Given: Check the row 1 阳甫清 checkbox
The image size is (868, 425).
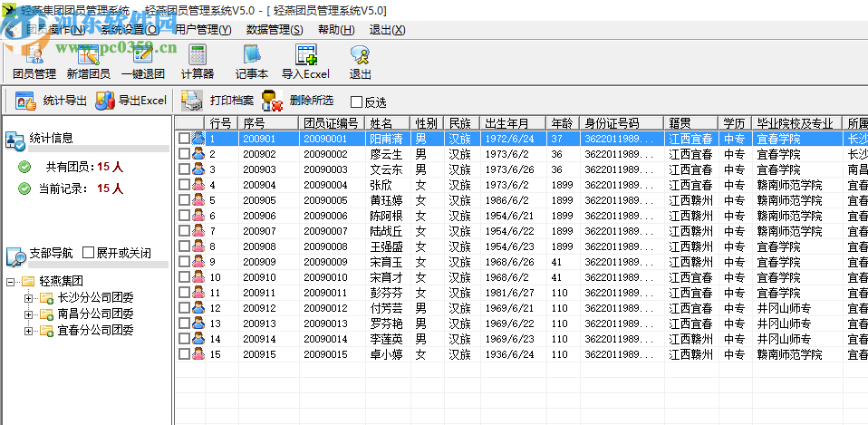Looking at the screenshot, I should 184,139.
